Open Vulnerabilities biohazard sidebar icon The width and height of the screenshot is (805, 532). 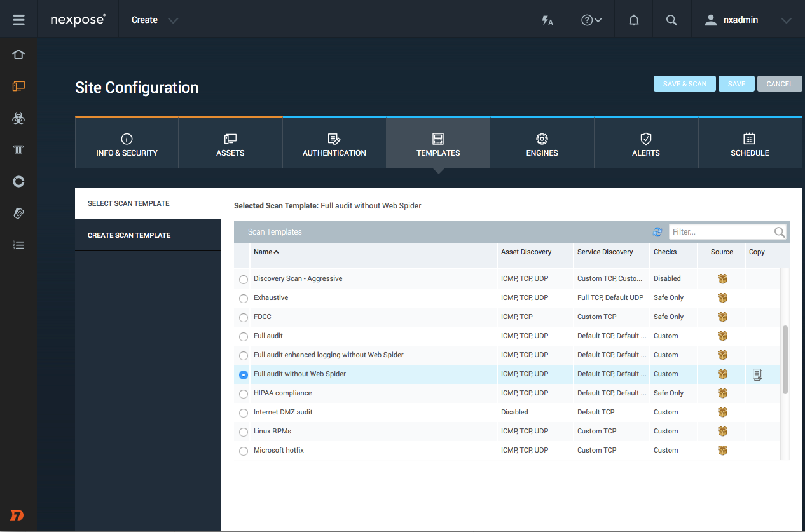[18, 118]
